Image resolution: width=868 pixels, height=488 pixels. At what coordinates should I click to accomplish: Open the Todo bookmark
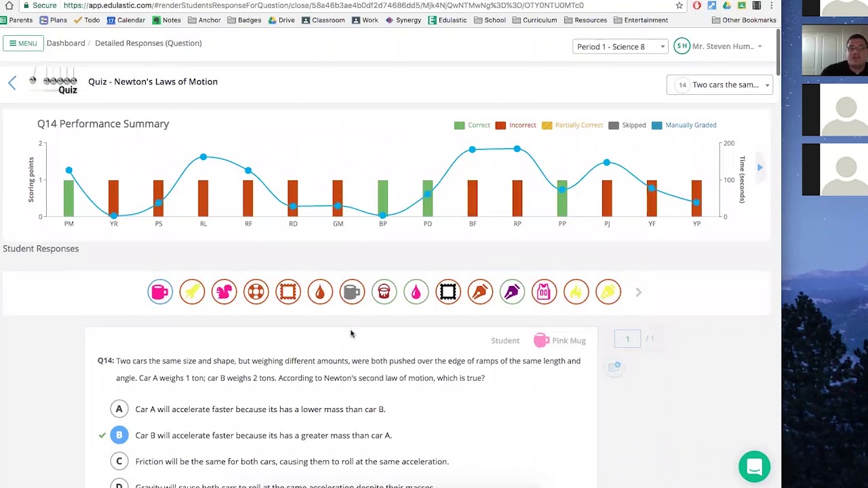pyautogui.click(x=87, y=20)
